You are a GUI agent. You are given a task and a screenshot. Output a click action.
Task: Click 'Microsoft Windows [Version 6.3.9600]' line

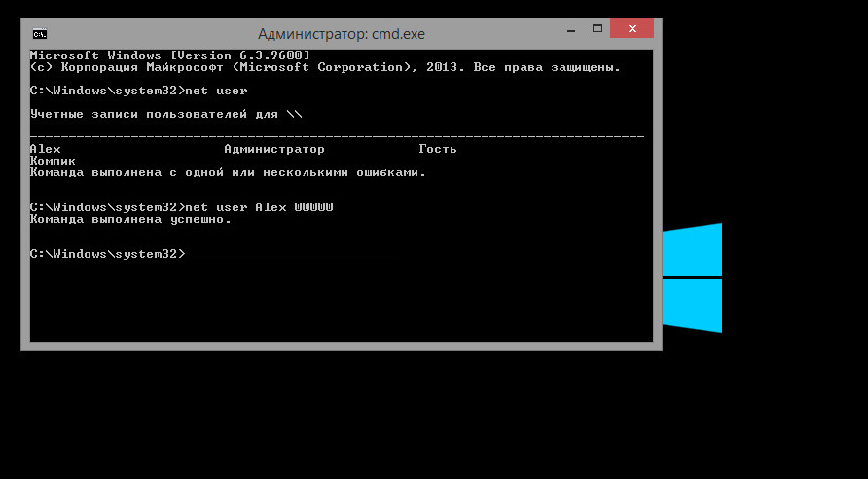pos(170,55)
